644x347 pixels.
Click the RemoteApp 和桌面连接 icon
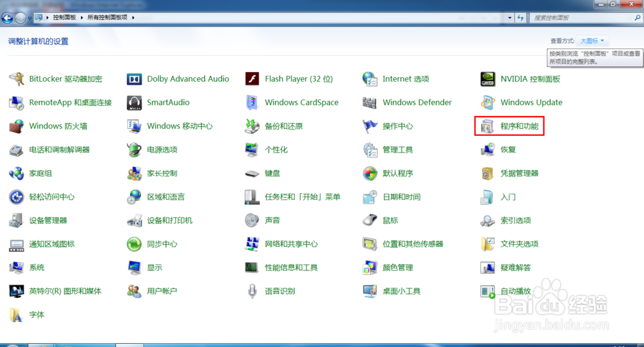point(17,102)
